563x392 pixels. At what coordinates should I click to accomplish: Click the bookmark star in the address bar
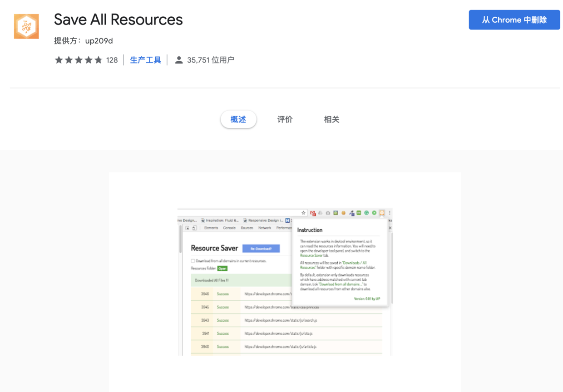coord(303,213)
